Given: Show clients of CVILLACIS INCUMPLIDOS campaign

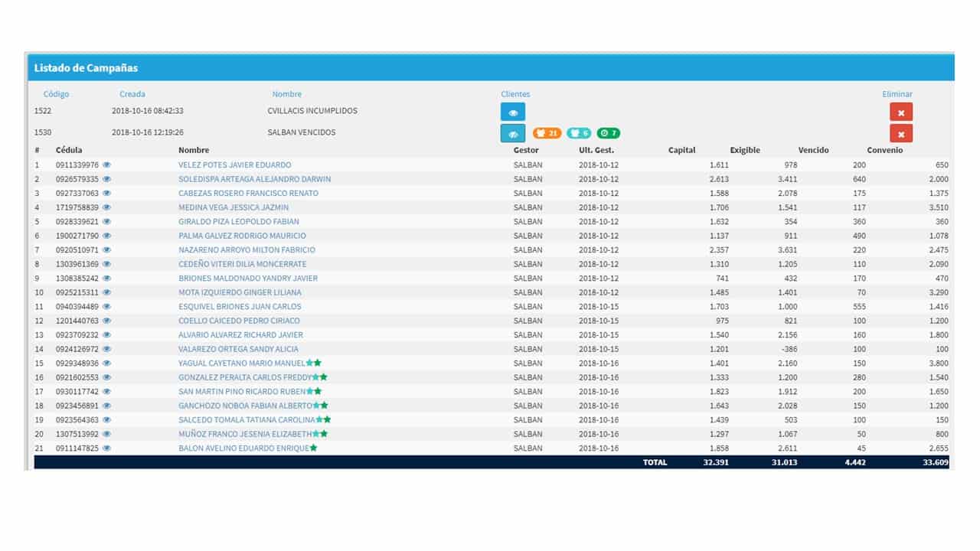Looking at the screenshot, I should click(513, 112).
